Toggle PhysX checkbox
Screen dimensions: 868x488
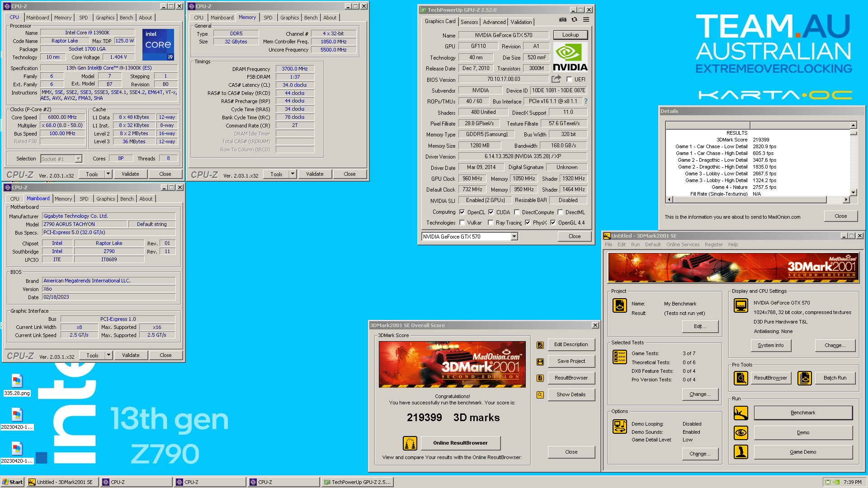pos(528,223)
